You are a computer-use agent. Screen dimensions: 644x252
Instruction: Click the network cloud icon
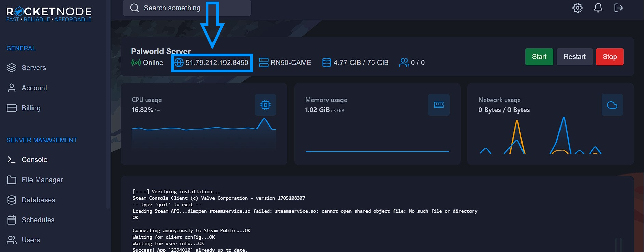tap(612, 105)
